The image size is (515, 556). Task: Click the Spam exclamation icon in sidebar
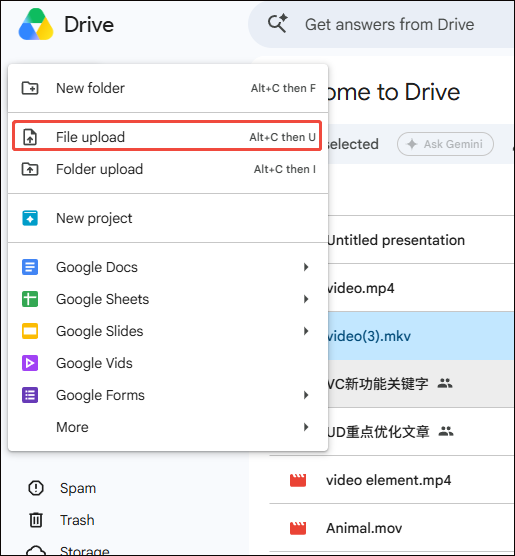click(36, 488)
